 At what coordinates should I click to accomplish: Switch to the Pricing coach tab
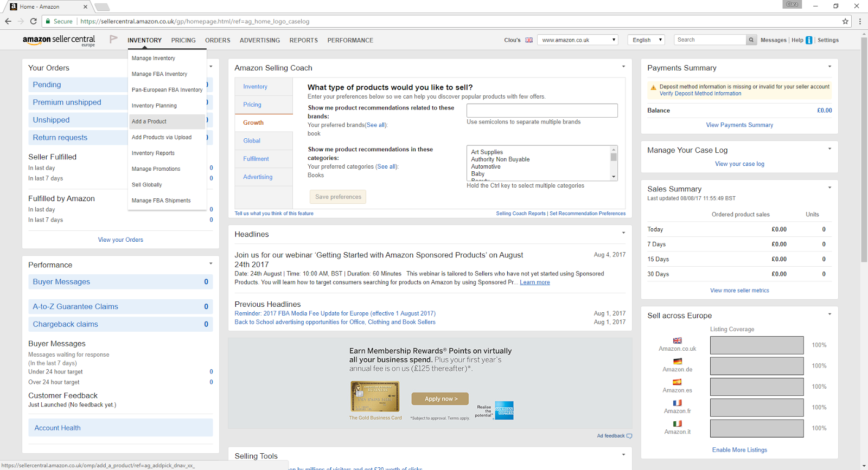[264, 105]
